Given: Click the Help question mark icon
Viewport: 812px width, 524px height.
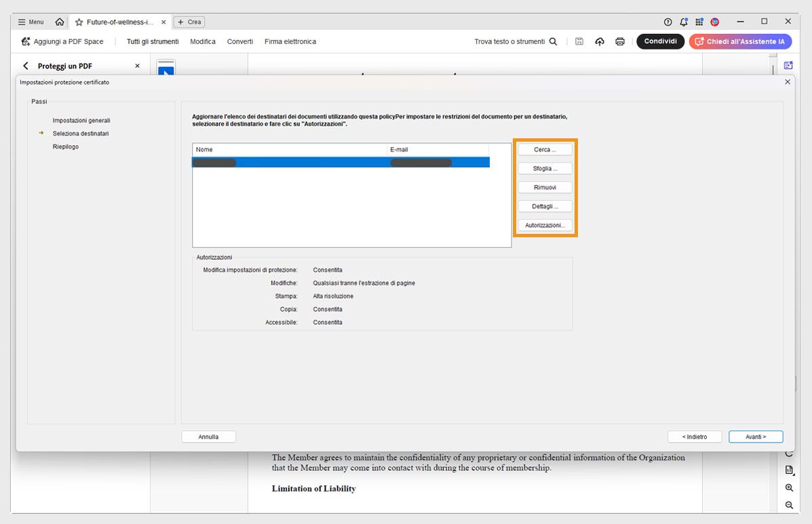Looking at the screenshot, I should (668, 21).
